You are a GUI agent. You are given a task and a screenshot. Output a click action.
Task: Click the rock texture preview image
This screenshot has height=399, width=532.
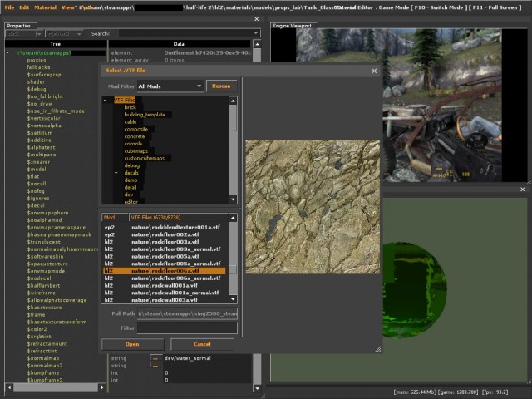[313, 207]
